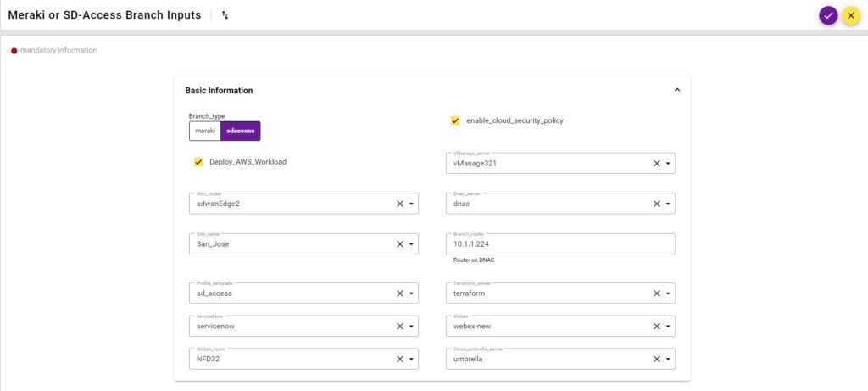Clear the sd_access profile template
The width and height of the screenshot is (868, 391).
(400, 293)
